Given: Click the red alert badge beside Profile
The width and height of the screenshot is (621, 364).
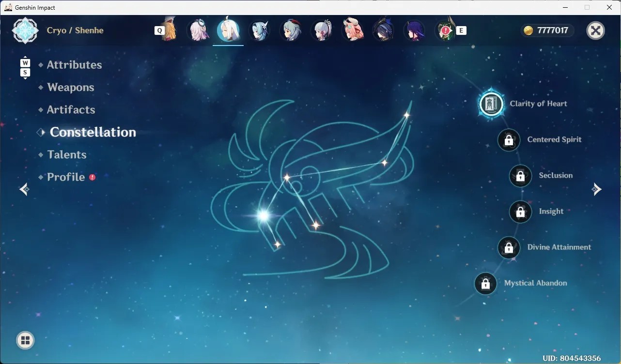Looking at the screenshot, I should (92, 177).
